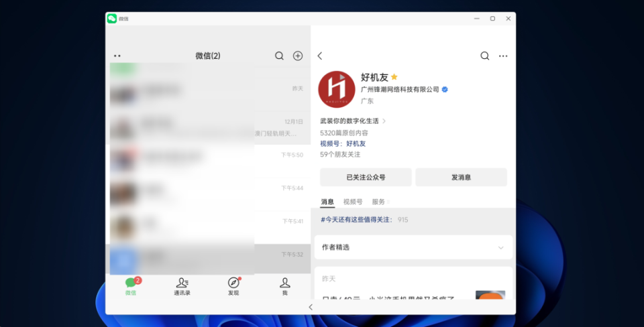Image resolution: width=644 pixels, height=327 pixels.
Task: Go back using the arrow beside 好机友 profile
Action: (320, 56)
